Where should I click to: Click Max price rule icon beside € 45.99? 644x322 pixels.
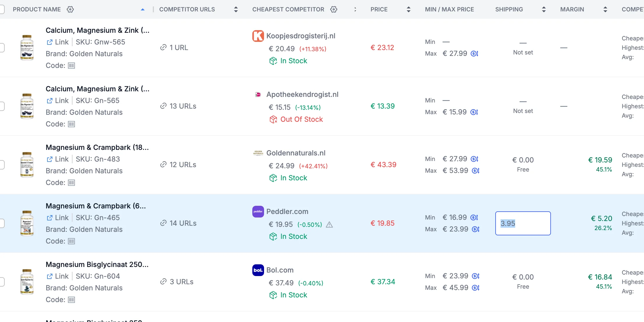point(476,288)
